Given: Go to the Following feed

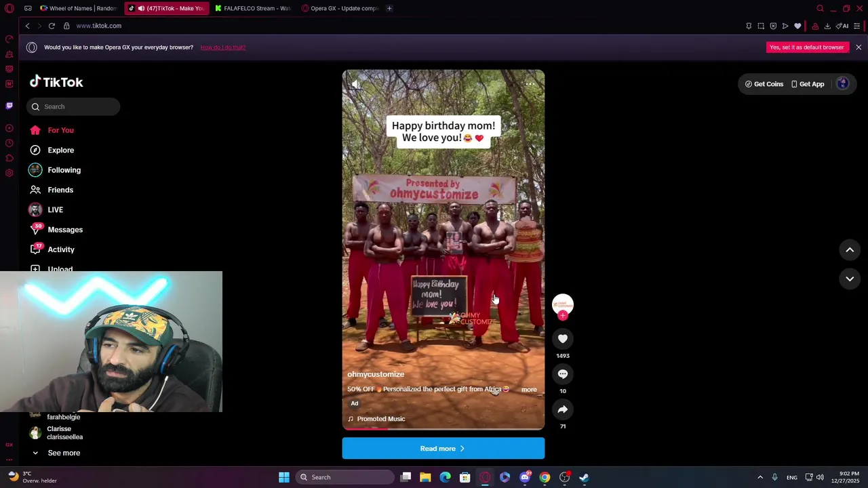Looking at the screenshot, I should tap(56, 170).
